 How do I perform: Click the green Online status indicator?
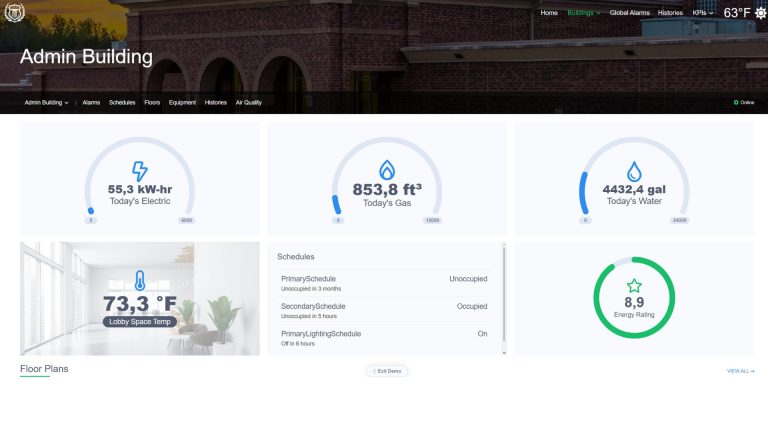(x=744, y=102)
